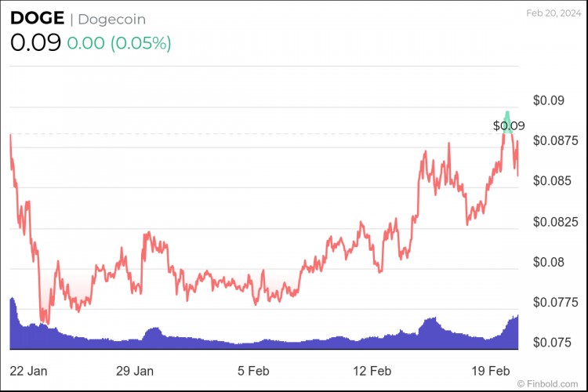Click the large 0.09 current price

35,43
